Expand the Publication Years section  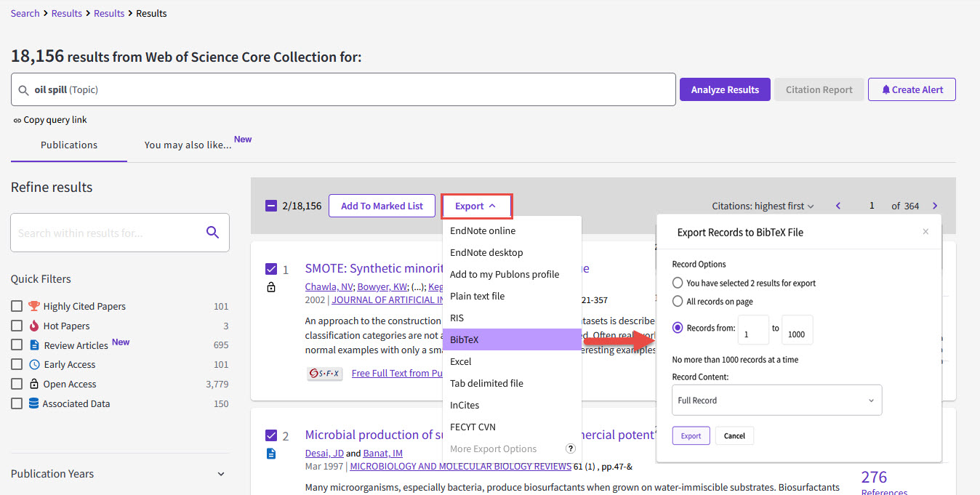click(221, 474)
